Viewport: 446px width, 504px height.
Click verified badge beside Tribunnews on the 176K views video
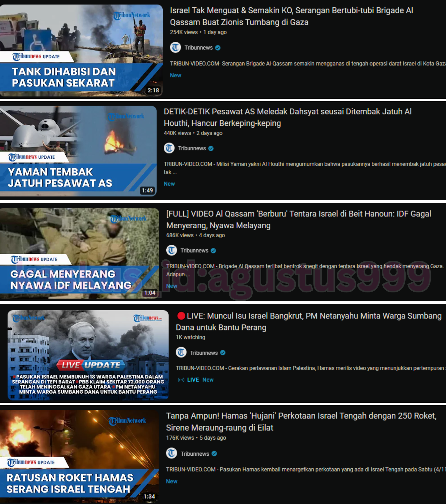[x=214, y=454]
